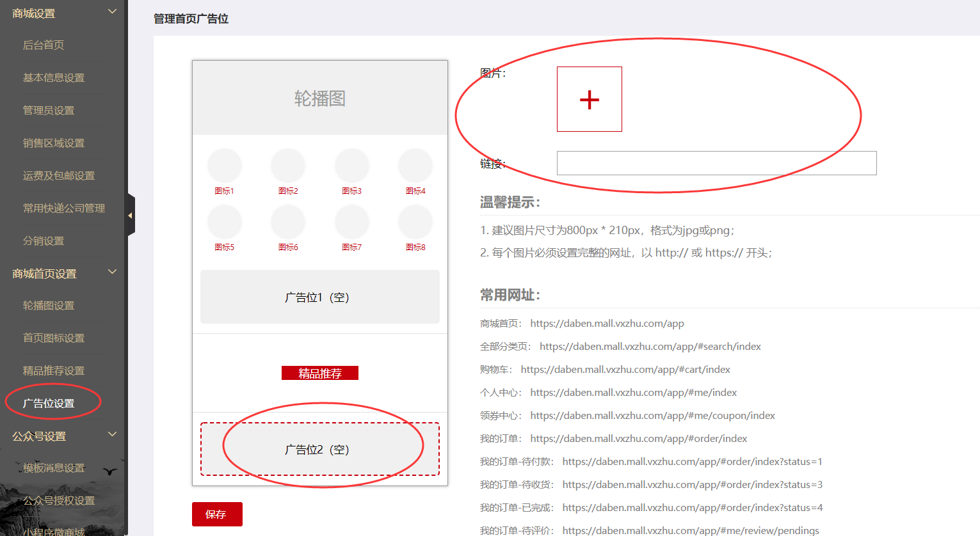980x536 pixels.
Task: Select the 广告位2（空） dashed slot
Action: 319,449
